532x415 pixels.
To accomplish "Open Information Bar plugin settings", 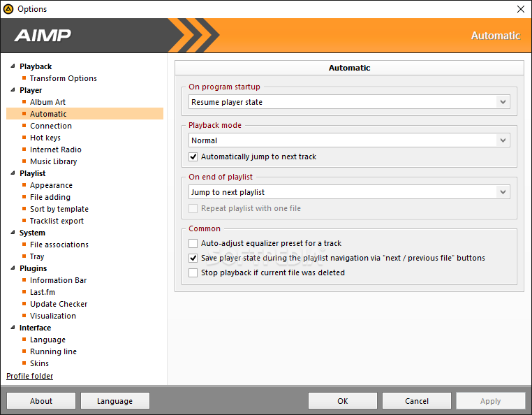I will click(59, 281).
